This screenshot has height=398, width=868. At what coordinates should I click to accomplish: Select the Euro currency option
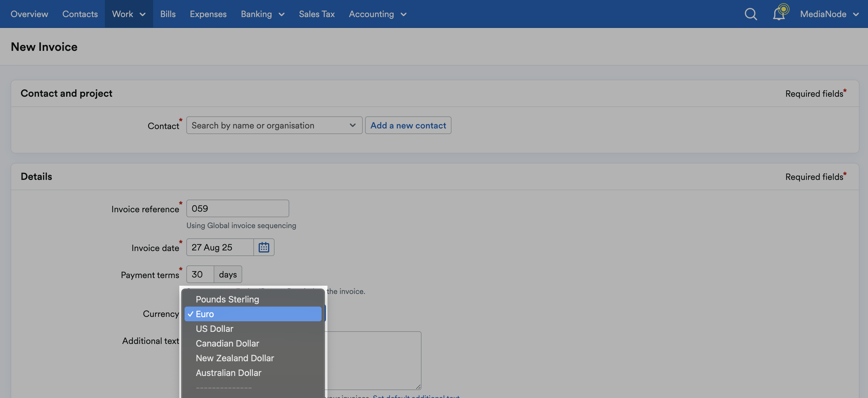[x=253, y=314]
